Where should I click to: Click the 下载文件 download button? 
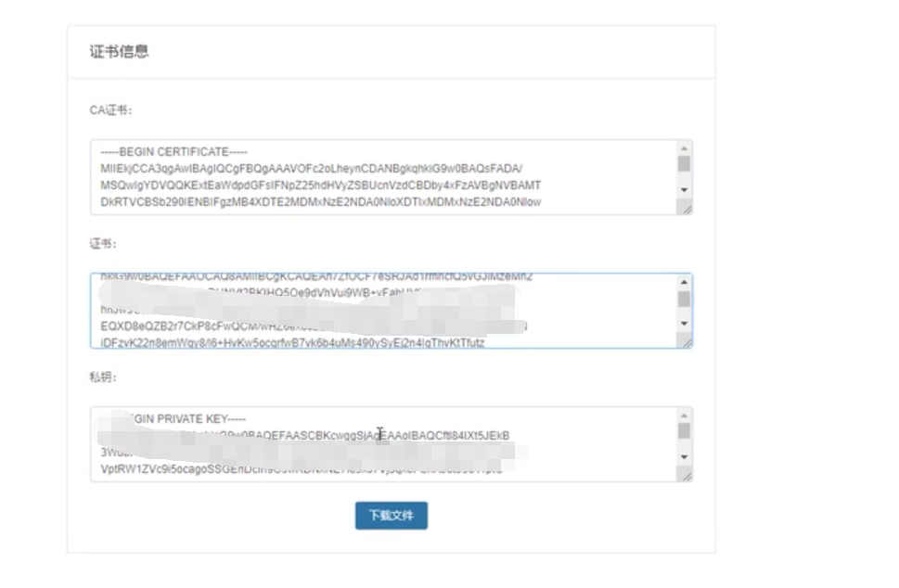[x=391, y=516]
